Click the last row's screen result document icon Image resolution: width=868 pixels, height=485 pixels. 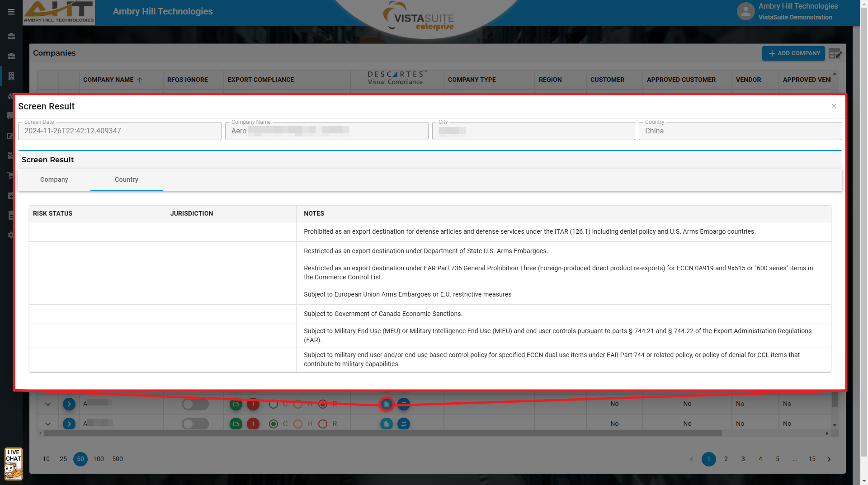[x=386, y=424]
